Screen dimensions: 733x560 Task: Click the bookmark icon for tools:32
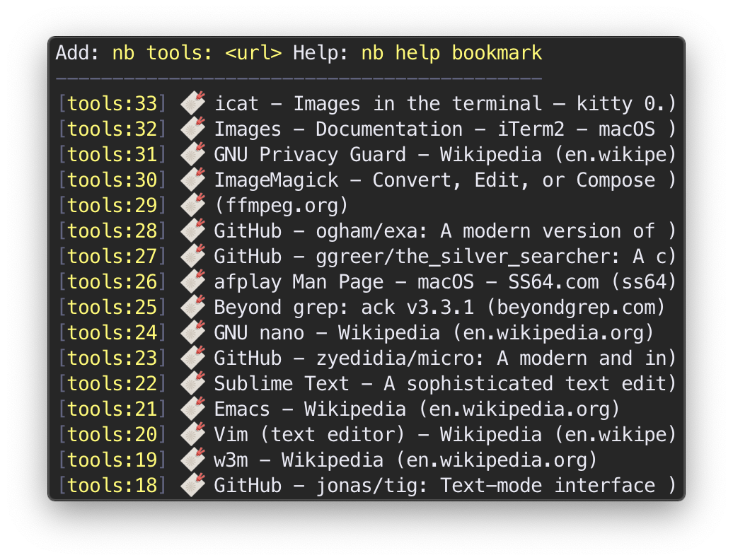coord(193,129)
